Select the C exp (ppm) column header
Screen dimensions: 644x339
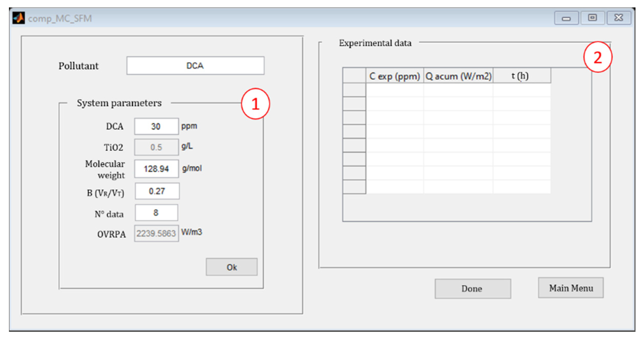click(394, 76)
